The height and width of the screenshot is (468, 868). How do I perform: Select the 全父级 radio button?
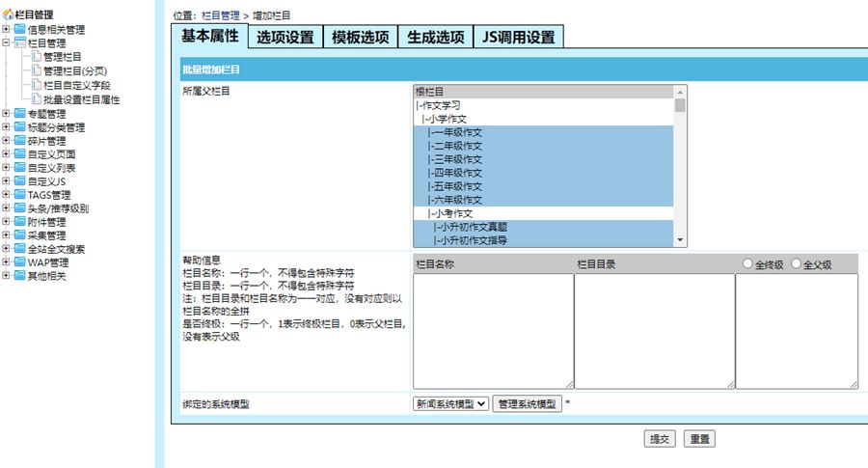tap(796, 264)
